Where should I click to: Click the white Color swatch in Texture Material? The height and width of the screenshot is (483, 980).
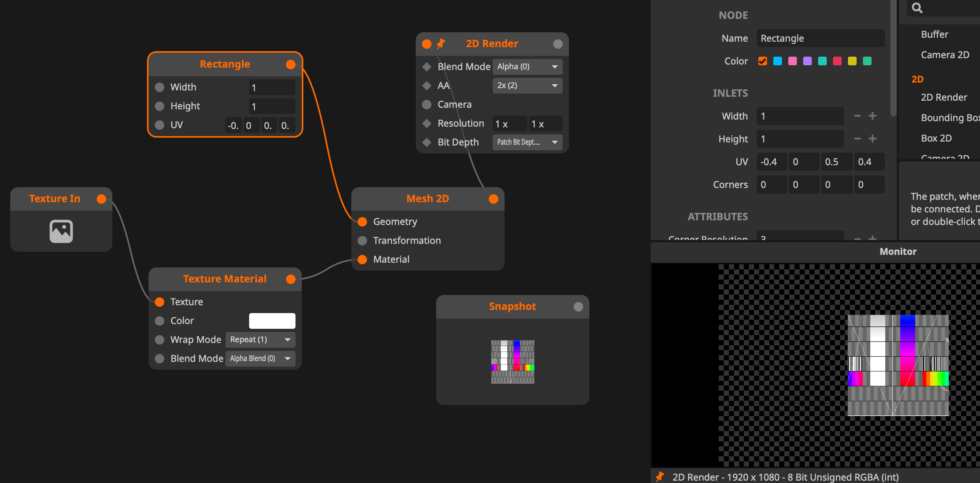tap(272, 321)
